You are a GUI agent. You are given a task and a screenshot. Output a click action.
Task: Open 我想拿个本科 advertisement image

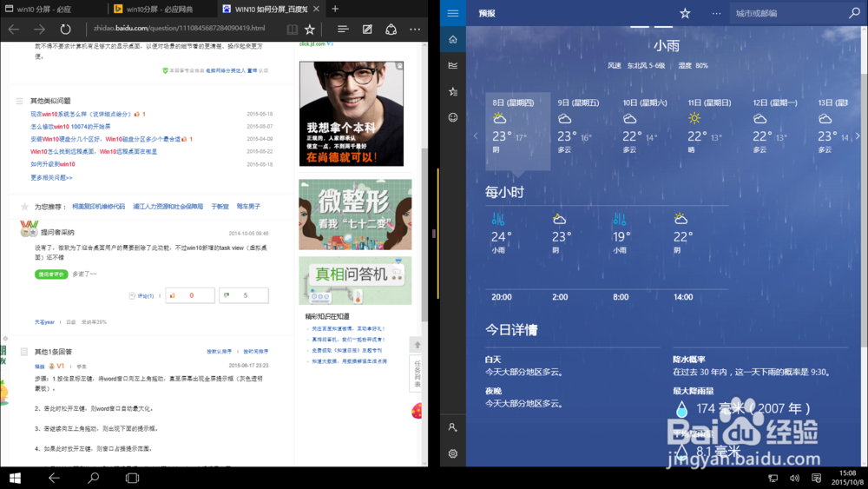[x=352, y=114]
